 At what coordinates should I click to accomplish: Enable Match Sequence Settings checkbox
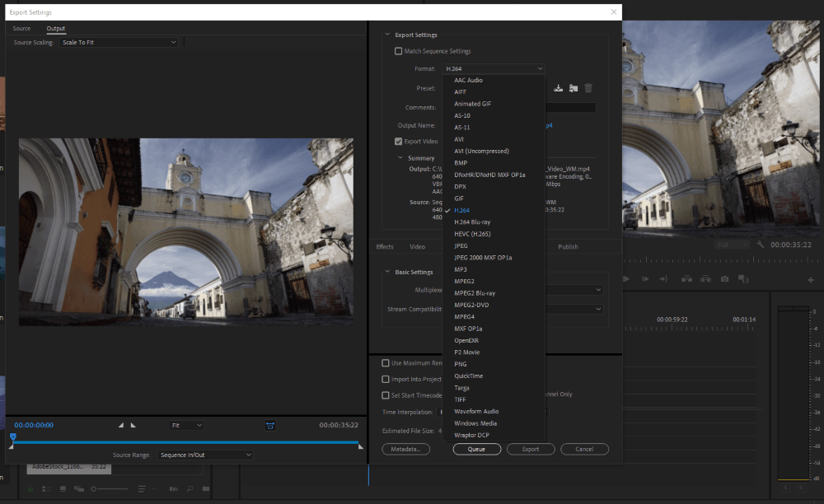398,51
